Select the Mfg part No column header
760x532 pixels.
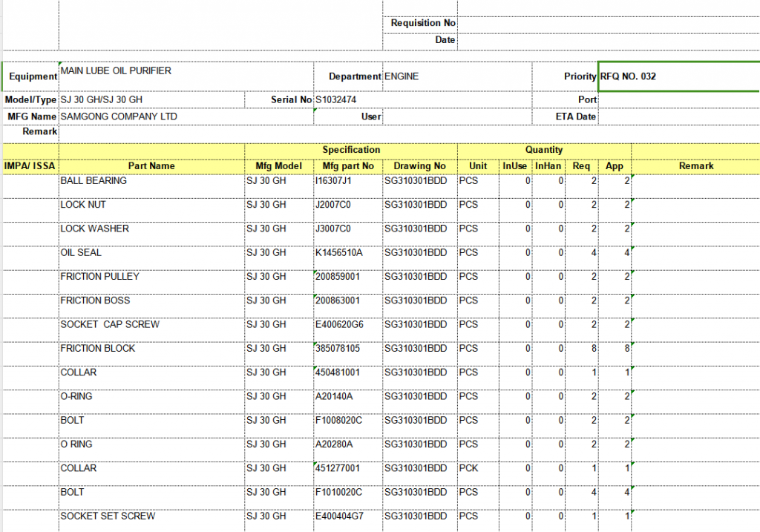click(348, 166)
